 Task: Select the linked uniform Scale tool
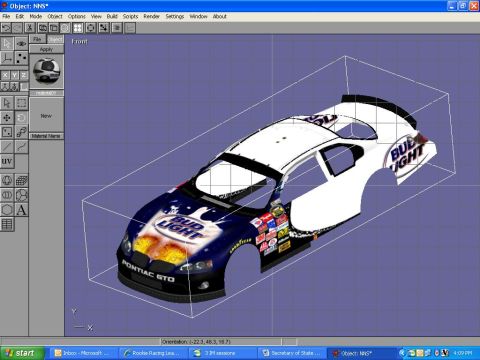tap(21, 132)
